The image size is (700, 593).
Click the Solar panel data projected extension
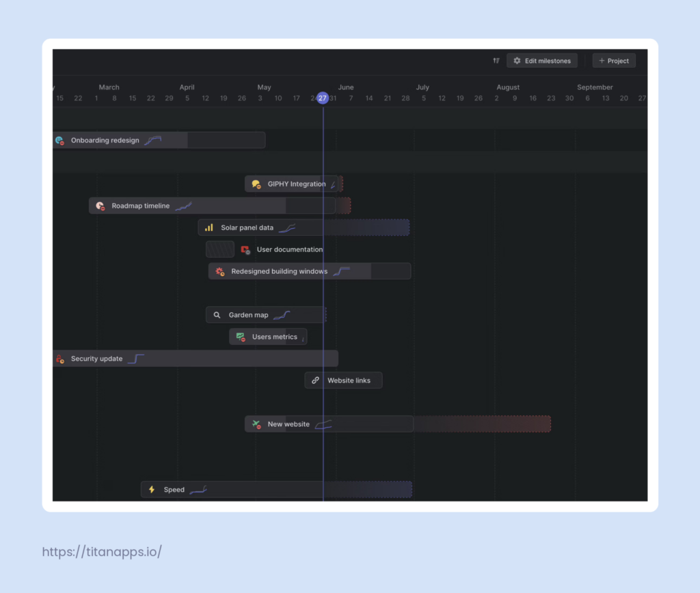click(x=366, y=227)
